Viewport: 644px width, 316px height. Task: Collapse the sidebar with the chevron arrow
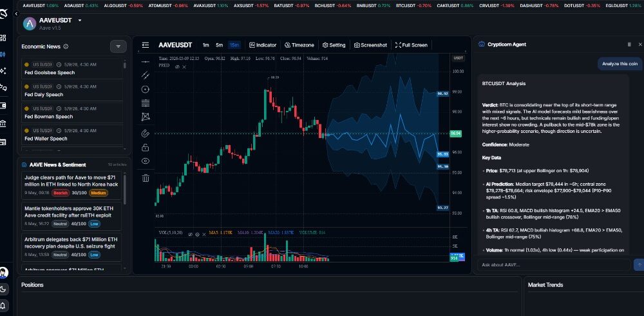16,14
